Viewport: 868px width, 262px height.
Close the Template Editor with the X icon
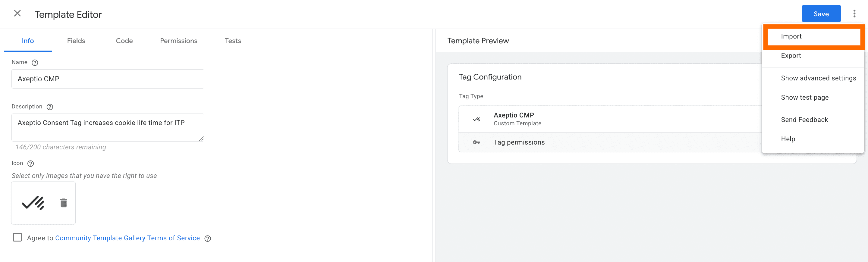[17, 14]
